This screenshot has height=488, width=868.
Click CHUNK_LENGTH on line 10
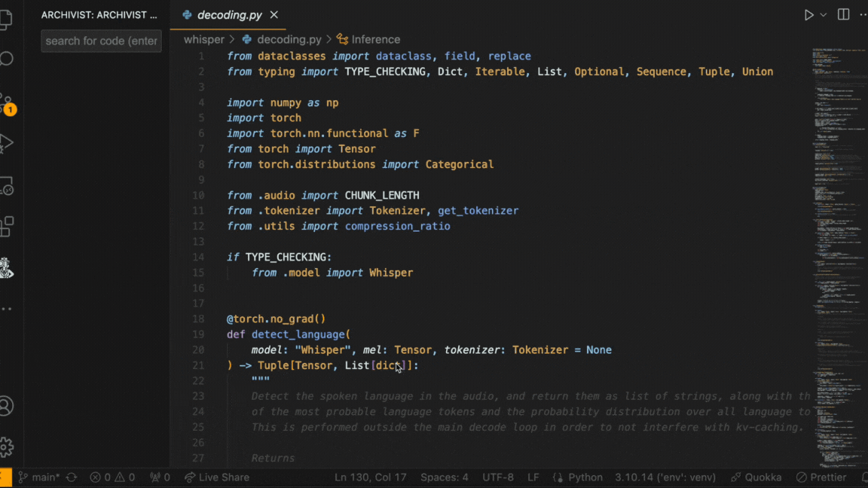click(x=382, y=195)
